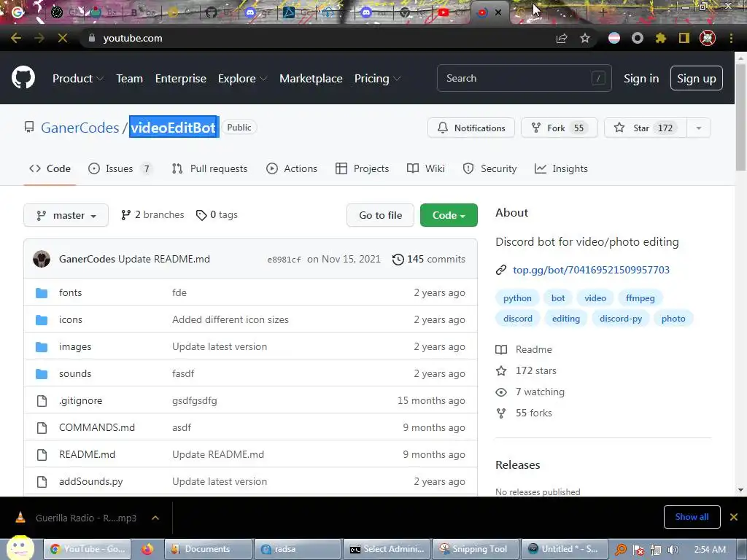Open Documents window from taskbar
The height and width of the screenshot is (560, 747).
pyautogui.click(x=208, y=549)
